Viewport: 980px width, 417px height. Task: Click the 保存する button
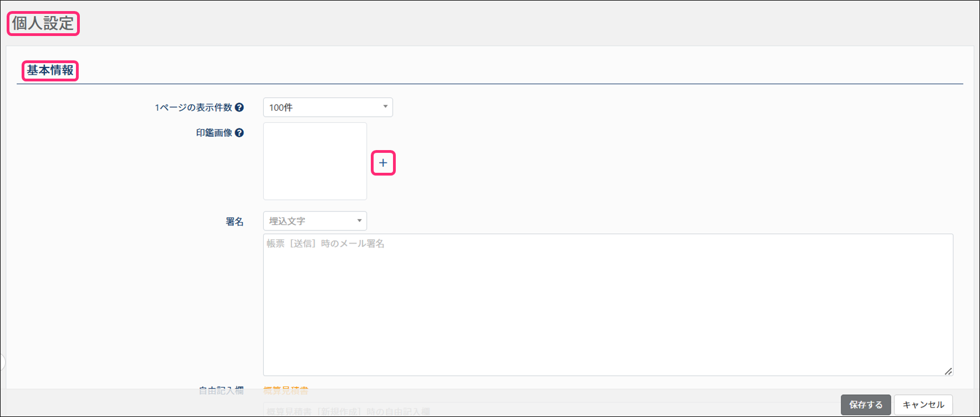coord(865,405)
